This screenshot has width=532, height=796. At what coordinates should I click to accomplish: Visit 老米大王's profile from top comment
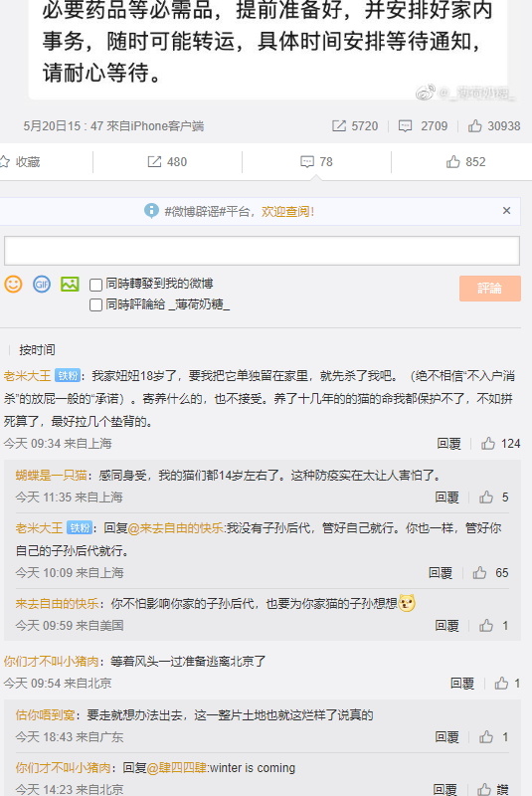(27, 376)
